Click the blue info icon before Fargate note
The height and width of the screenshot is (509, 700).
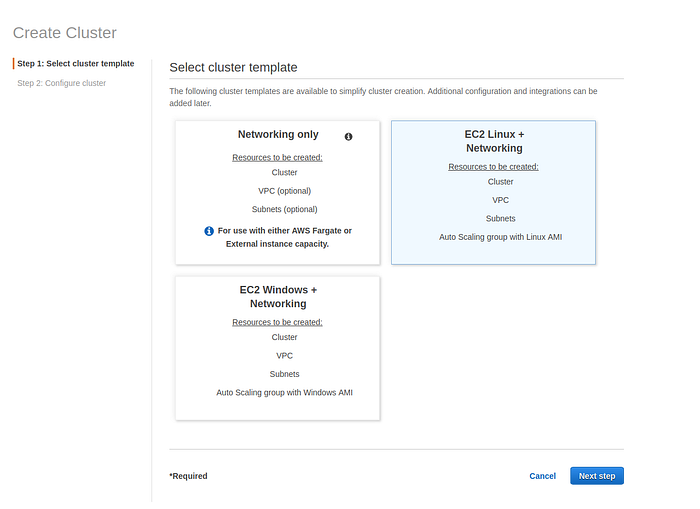pos(209,231)
